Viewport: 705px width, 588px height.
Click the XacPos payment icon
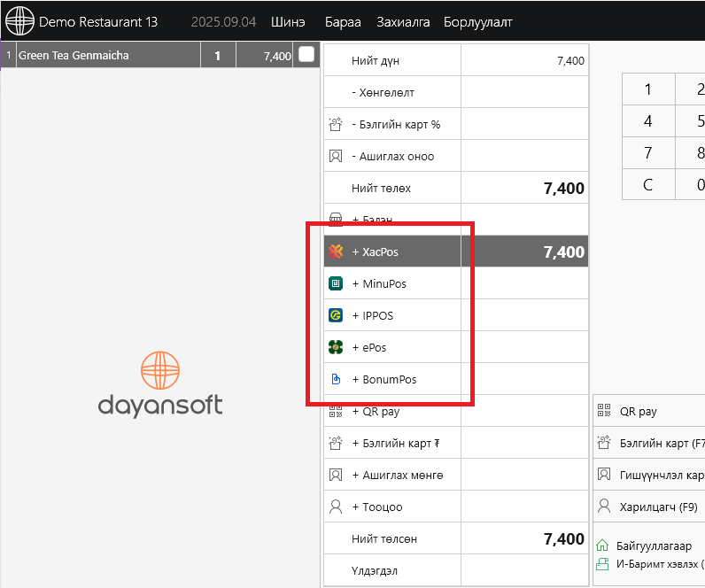click(x=336, y=251)
